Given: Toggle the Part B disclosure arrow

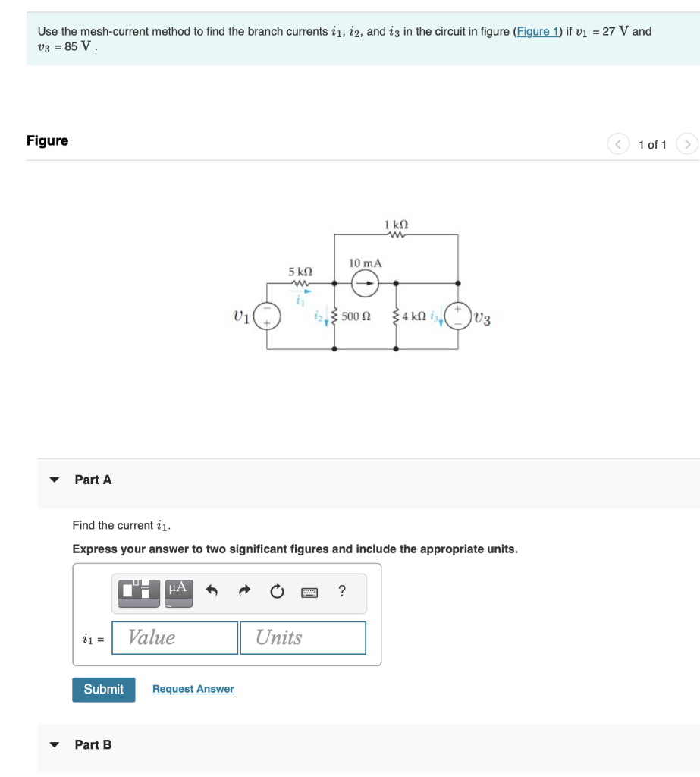Looking at the screenshot, I should 54,745.
